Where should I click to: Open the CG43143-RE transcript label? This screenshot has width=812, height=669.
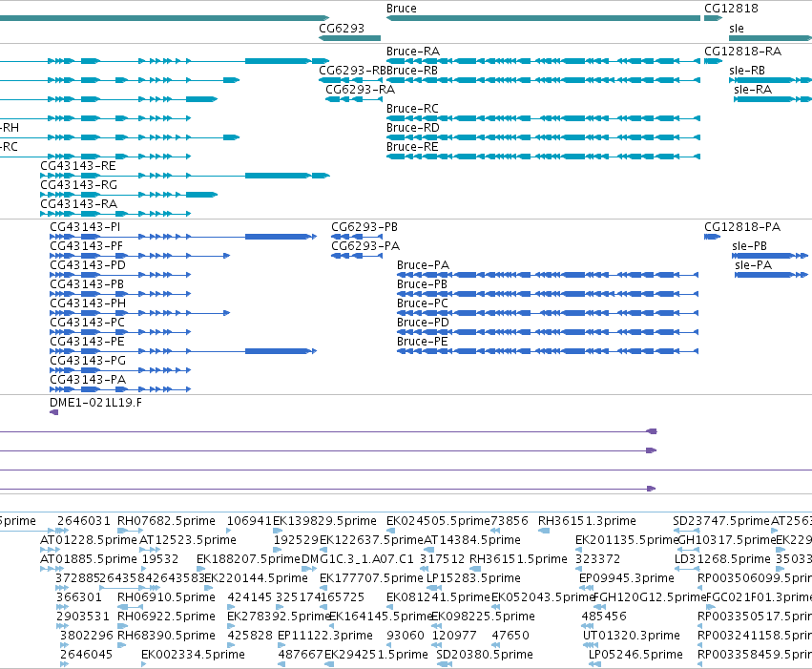point(78,166)
